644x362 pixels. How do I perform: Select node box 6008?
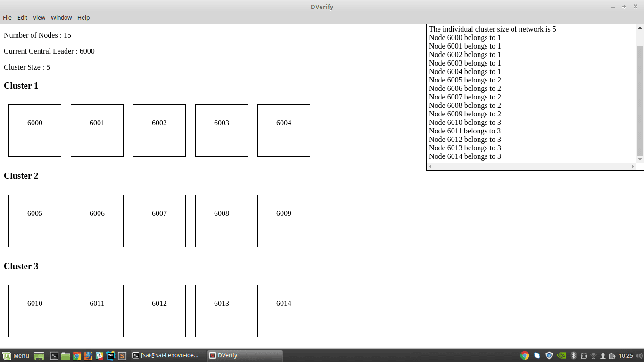pos(222,221)
